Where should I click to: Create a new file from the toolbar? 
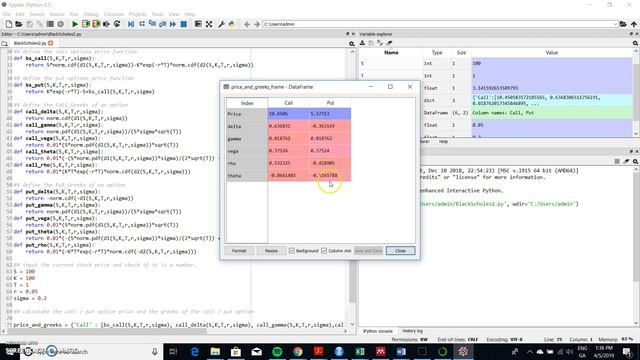pyautogui.click(x=9, y=24)
